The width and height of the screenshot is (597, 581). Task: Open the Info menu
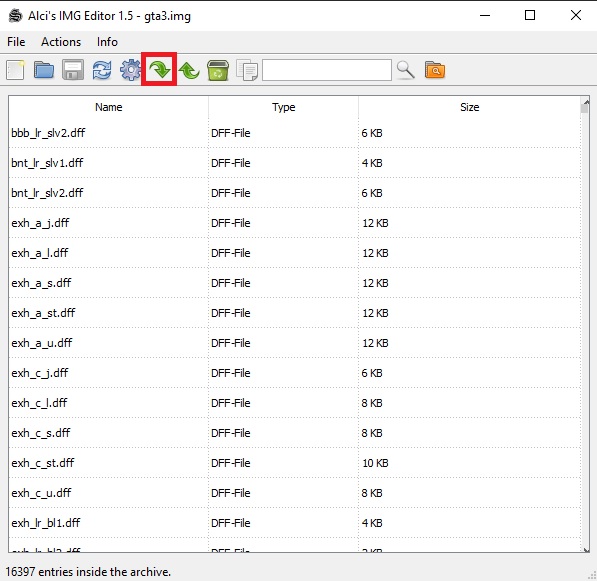(x=107, y=42)
